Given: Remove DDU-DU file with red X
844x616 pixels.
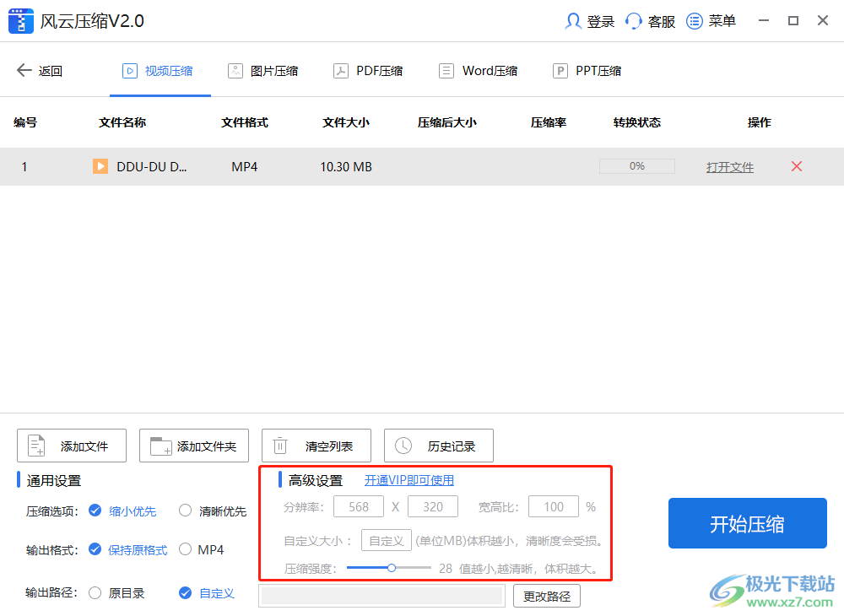Looking at the screenshot, I should (x=797, y=166).
